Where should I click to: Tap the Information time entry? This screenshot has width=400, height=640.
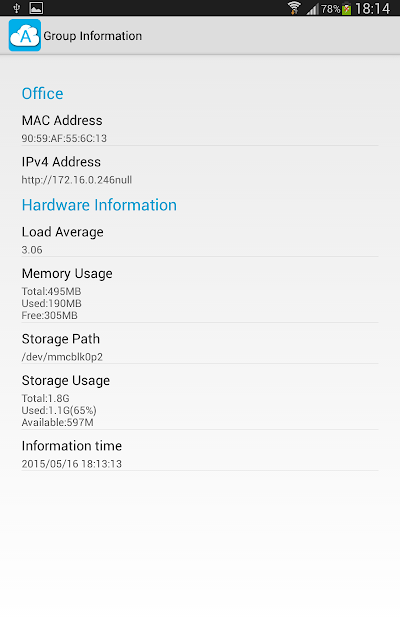tap(200, 454)
